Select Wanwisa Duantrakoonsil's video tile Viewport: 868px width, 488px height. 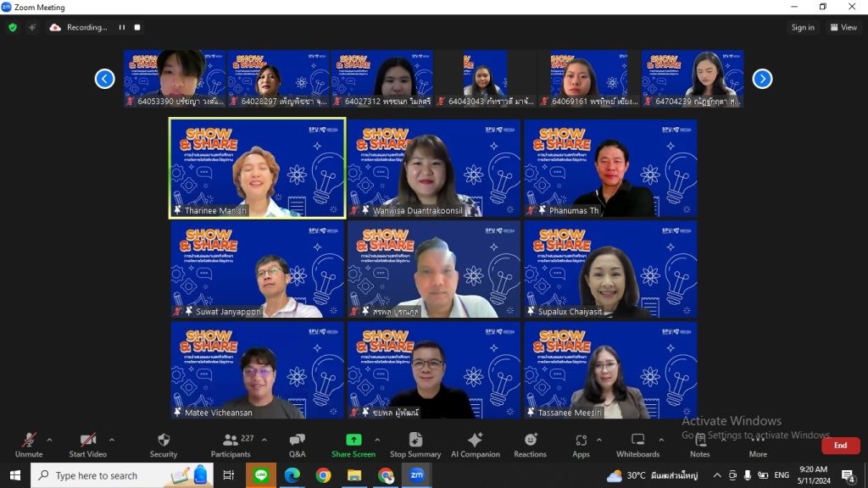coord(434,169)
